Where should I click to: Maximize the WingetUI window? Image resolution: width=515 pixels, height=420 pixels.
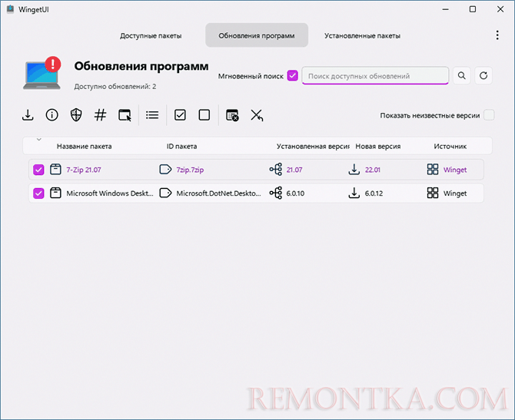473,9
